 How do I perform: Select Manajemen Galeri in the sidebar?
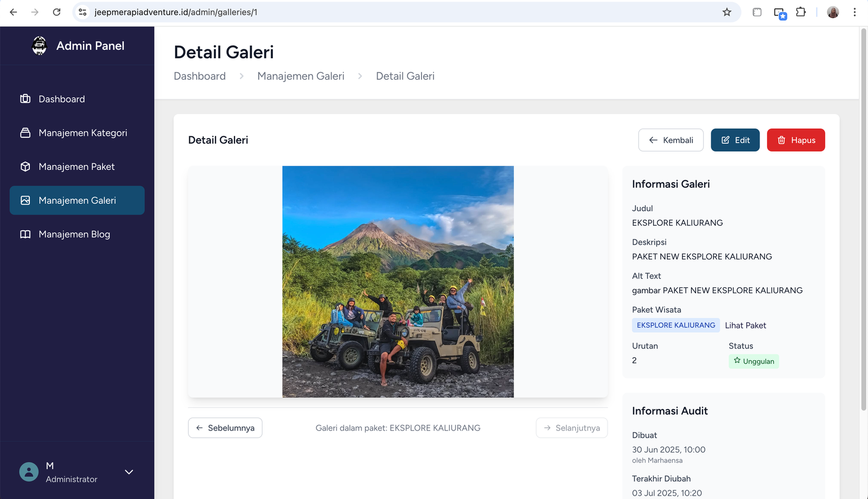point(77,200)
